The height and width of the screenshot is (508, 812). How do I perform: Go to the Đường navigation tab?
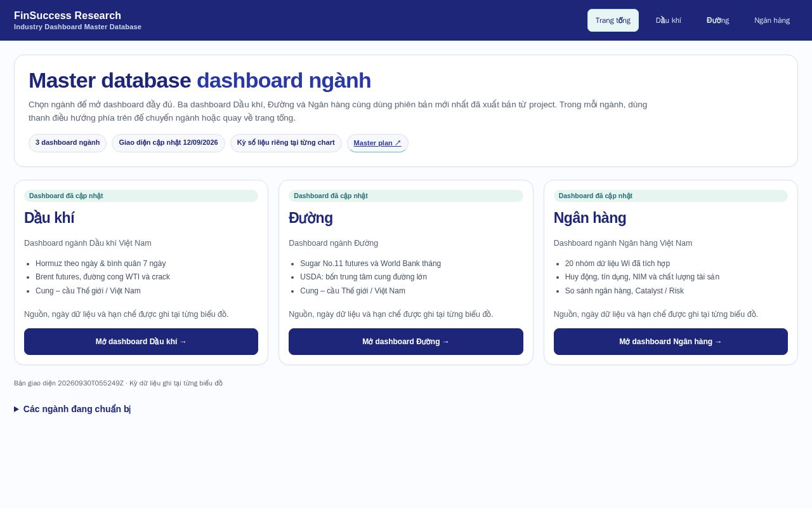pyautogui.click(x=718, y=20)
